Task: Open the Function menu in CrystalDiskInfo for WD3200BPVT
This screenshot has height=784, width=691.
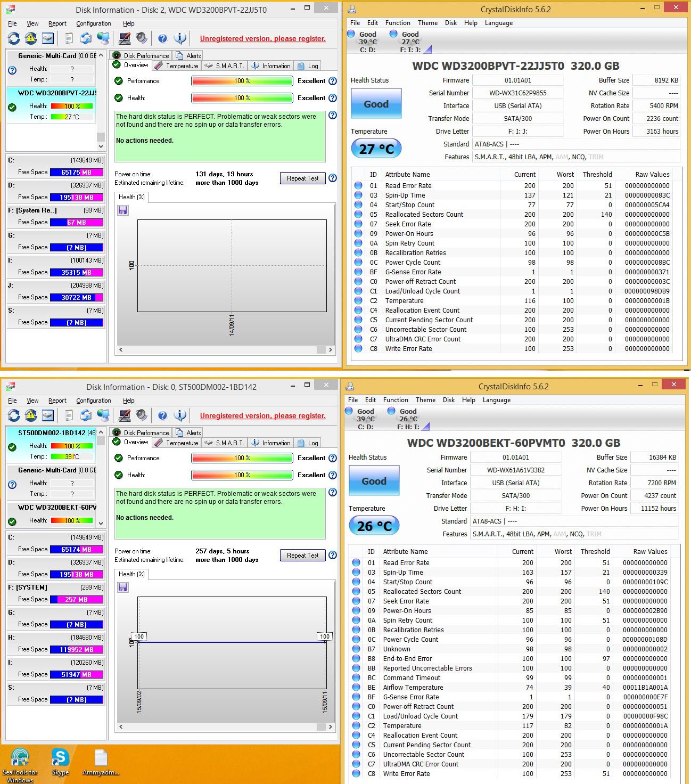Action: click(x=398, y=23)
